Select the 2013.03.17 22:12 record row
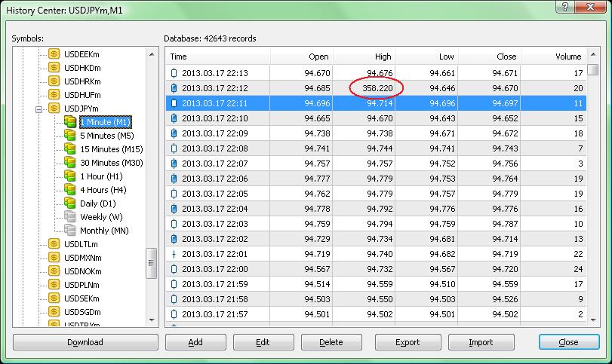Image resolution: width=612 pixels, height=364 pixels. 376,88
